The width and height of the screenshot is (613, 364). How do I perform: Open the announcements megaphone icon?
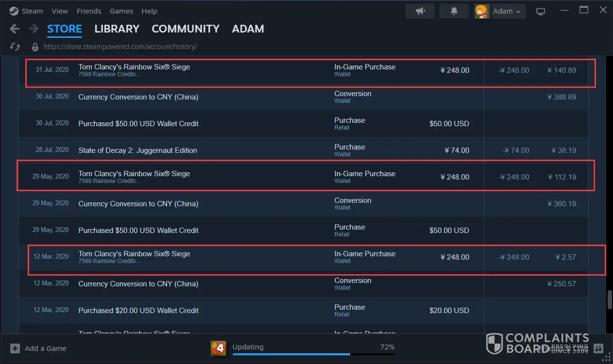[x=421, y=11]
